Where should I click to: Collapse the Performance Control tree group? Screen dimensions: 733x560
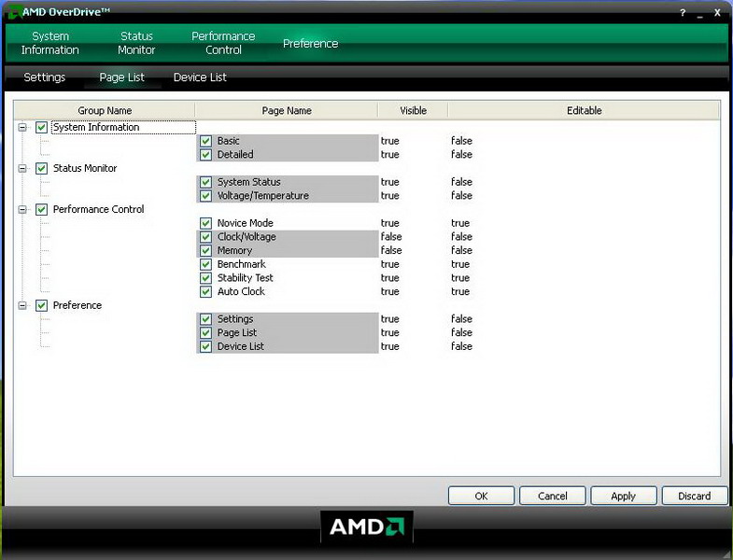pos(22,209)
